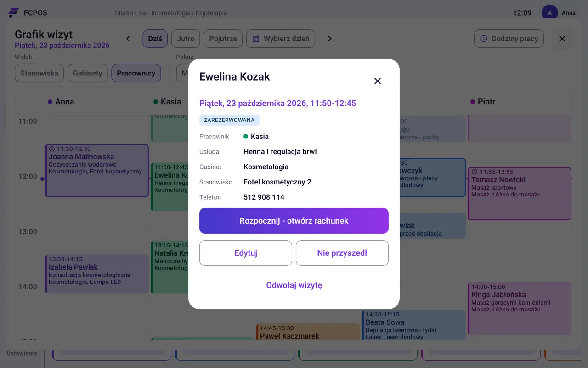Click the clock icon on Godziny pracy
Viewport: 588px width, 368px height.
tap(484, 39)
